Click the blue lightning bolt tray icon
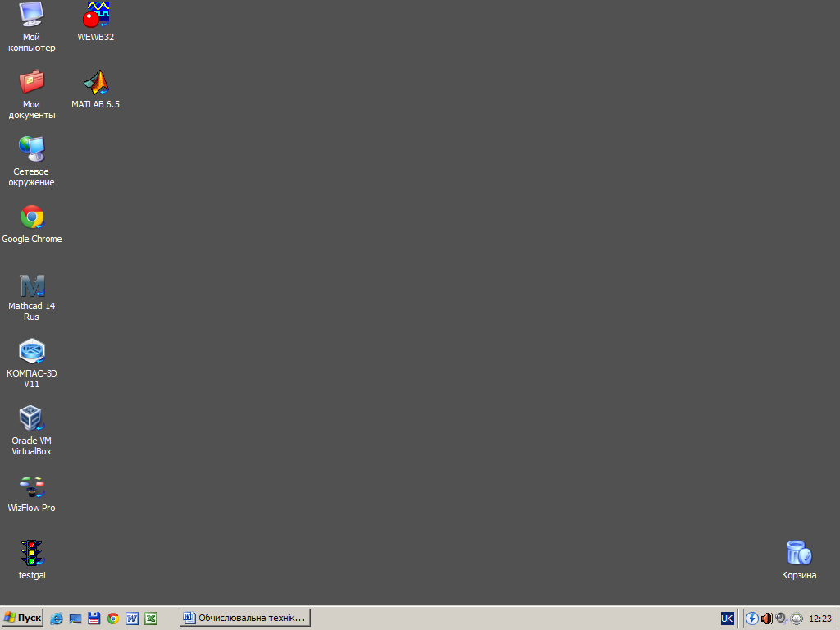840x630 pixels. point(752,619)
